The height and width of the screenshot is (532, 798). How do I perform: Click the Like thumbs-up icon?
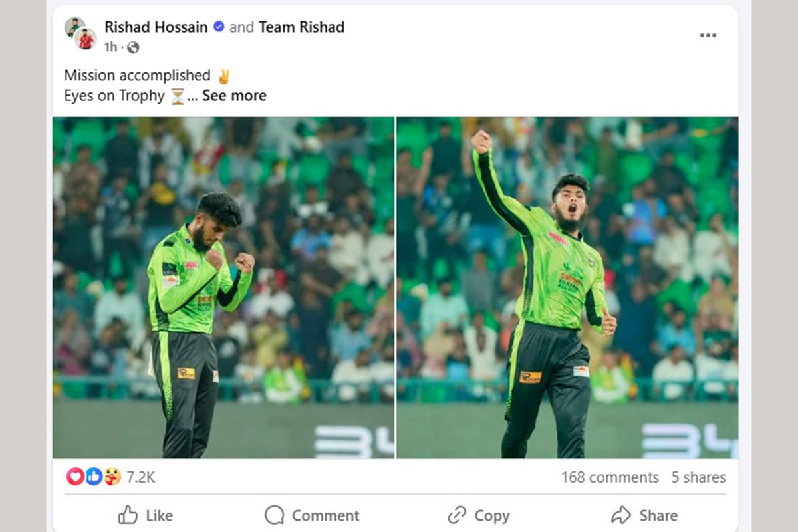126,515
